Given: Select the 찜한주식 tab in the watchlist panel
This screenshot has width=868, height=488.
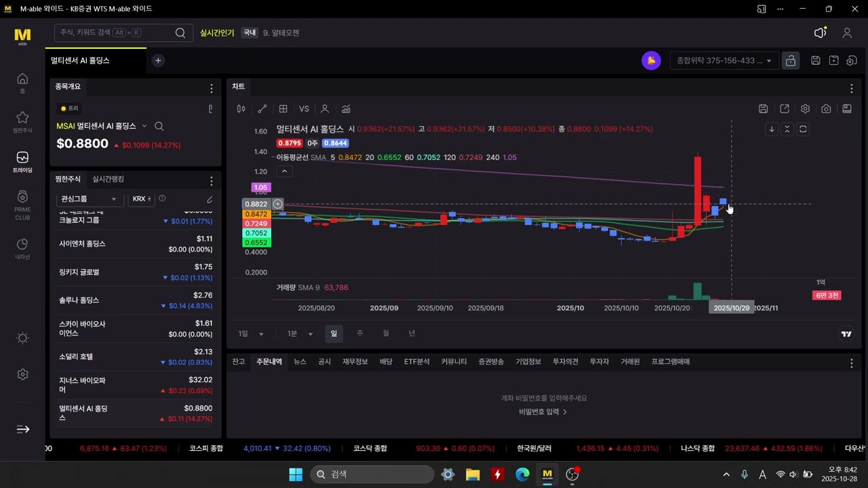Looking at the screenshot, I should point(68,179).
